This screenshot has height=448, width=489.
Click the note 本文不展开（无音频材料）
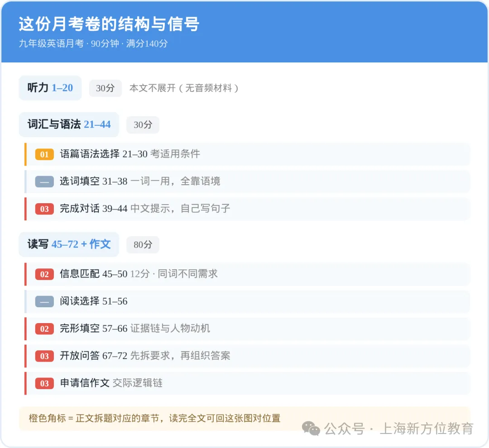point(184,88)
